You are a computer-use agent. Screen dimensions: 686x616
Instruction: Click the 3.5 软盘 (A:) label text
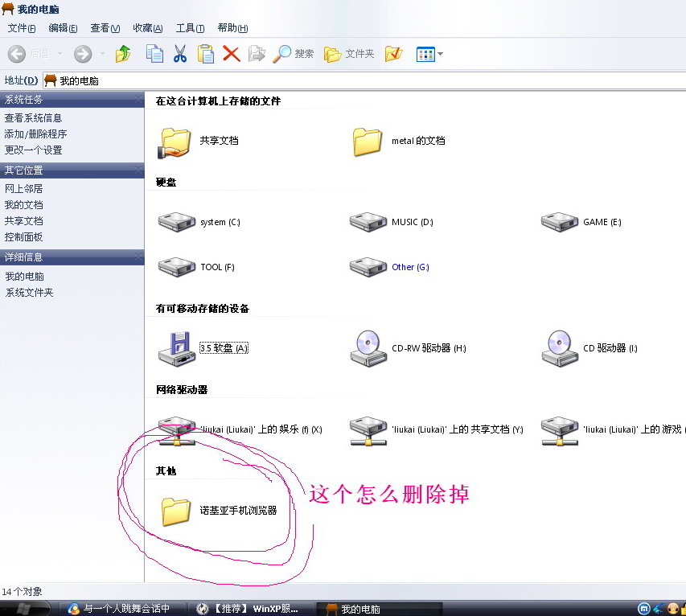[224, 348]
